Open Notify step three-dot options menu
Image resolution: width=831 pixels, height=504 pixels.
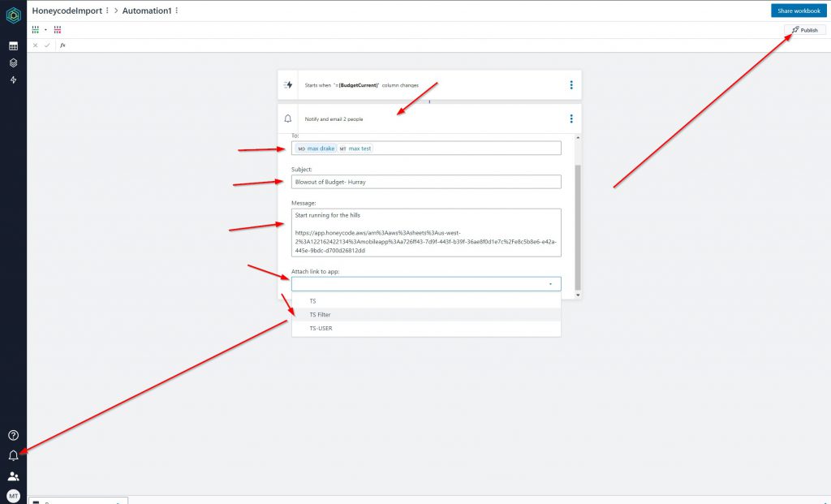(571, 118)
